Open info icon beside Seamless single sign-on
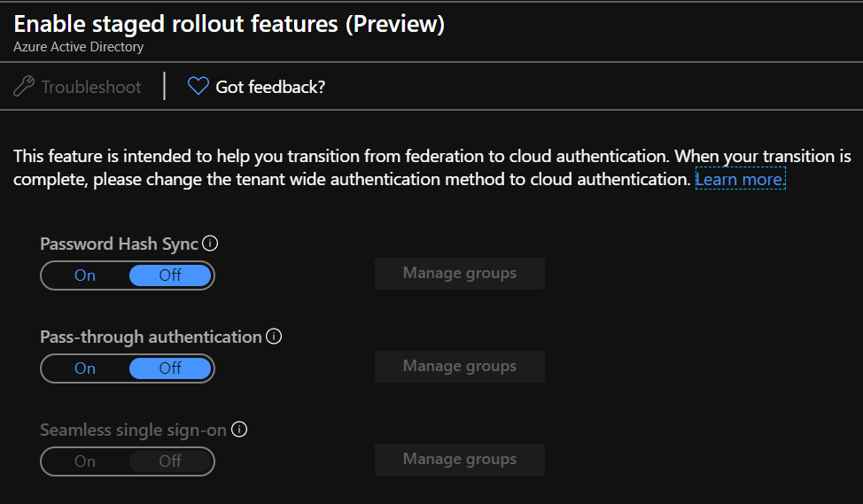The width and height of the screenshot is (863, 504). 239,430
